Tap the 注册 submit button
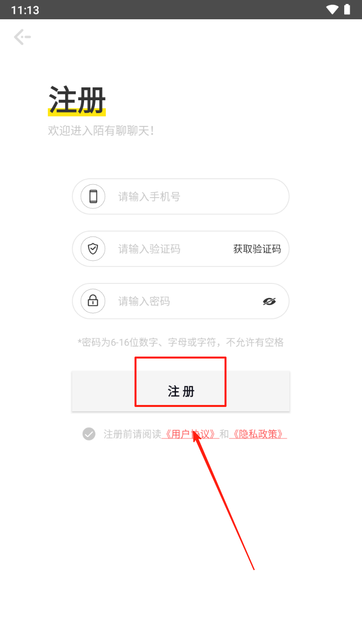The width and height of the screenshot is (362, 644). [181, 391]
